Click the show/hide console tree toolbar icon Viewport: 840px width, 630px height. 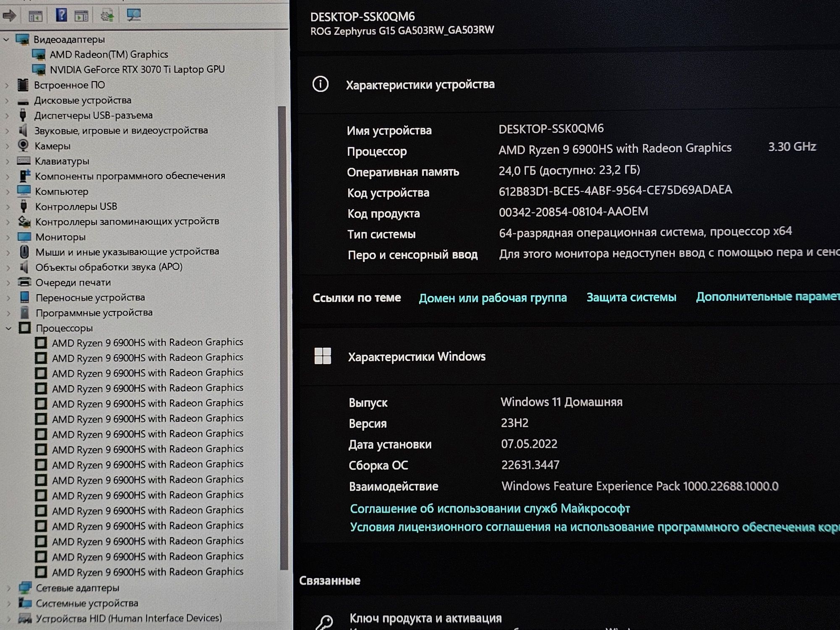tap(36, 16)
